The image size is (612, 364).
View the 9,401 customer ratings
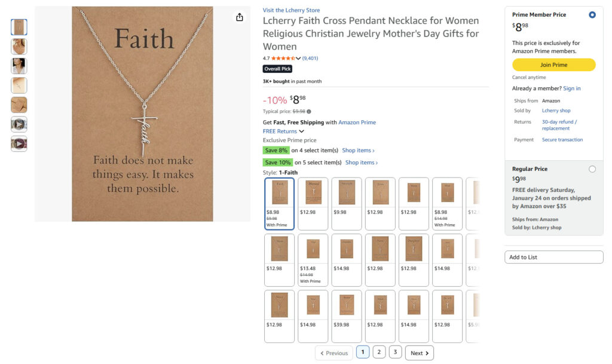pos(311,59)
